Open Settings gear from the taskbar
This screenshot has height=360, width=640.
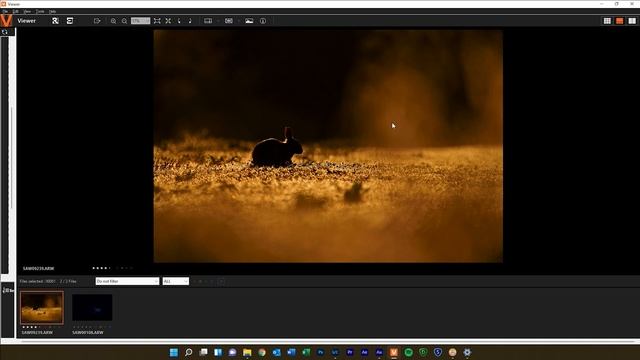point(467,352)
